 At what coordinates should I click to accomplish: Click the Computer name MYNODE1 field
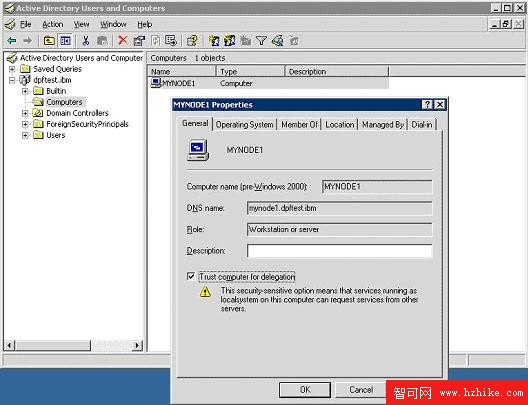(x=377, y=187)
